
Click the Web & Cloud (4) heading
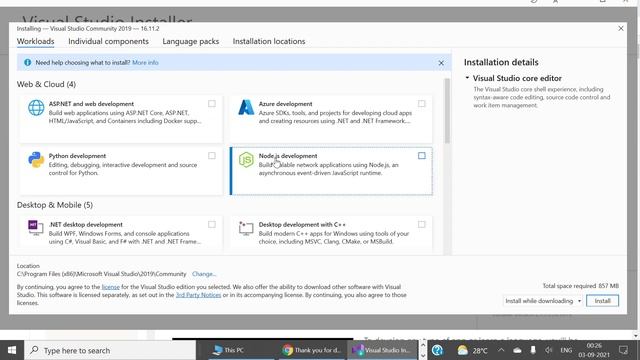[46, 84]
